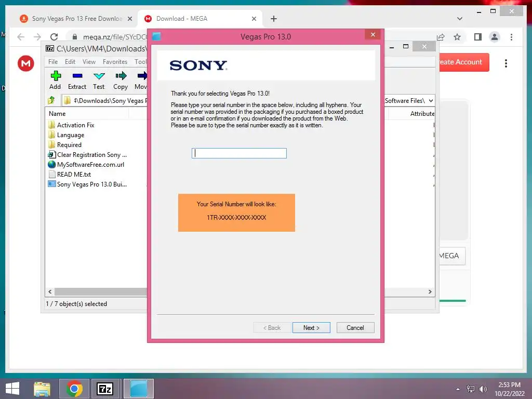Click the volume speaker tray icon
This screenshot has height=399, width=532.
tap(483, 389)
